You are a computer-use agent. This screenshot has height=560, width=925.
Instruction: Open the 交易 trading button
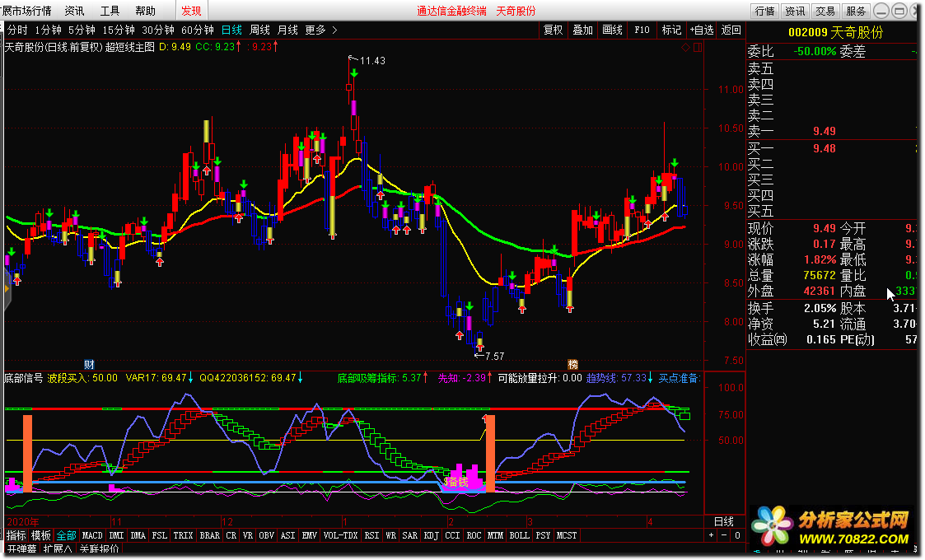(x=825, y=11)
